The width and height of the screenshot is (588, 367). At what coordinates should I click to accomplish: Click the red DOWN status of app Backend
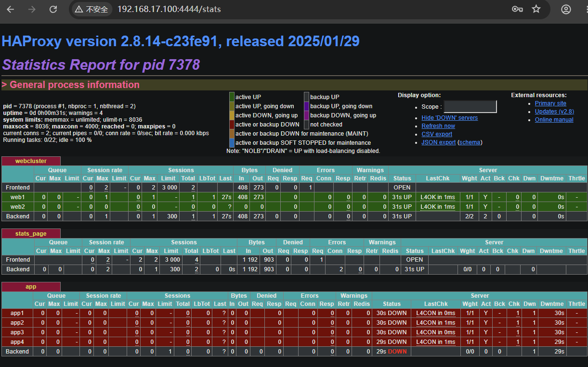(x=397, y=352)
